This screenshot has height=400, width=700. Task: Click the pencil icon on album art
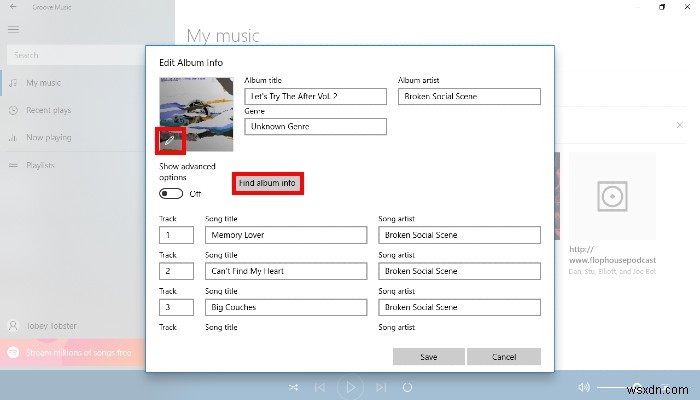(170, 141)
